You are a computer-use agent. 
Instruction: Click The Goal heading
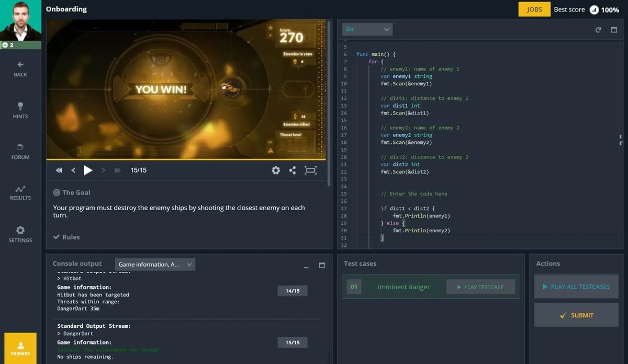click(x=72, y=192)
